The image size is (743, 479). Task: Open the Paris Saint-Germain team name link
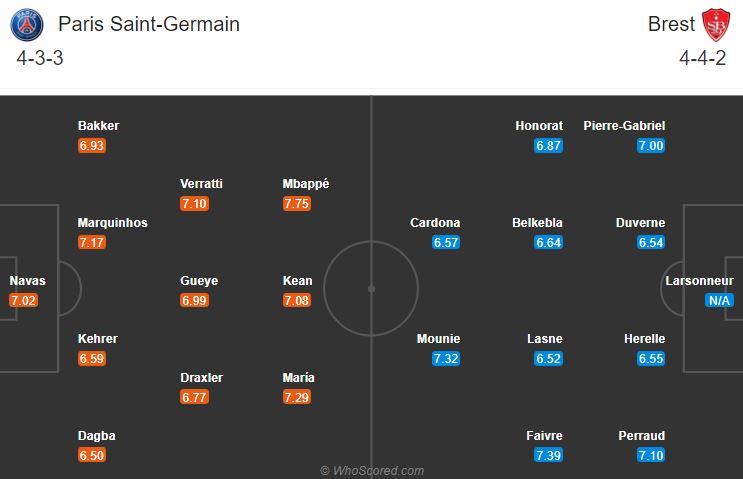(x=149, y=24)
